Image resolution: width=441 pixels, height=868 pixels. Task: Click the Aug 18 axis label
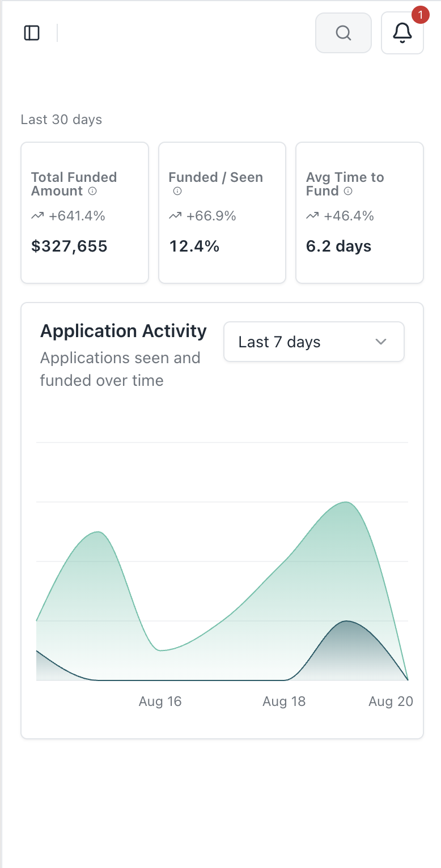[x=283, y=701]
